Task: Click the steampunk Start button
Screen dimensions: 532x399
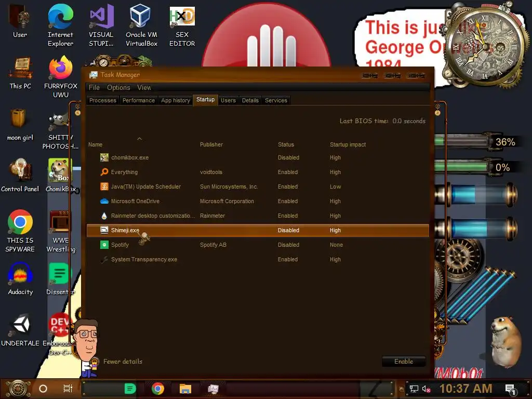Action: [x=18, y=389]
